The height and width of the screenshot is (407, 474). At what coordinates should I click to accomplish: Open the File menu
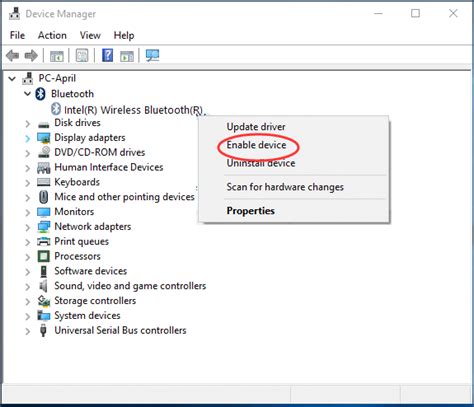click(x=17, y=35)
